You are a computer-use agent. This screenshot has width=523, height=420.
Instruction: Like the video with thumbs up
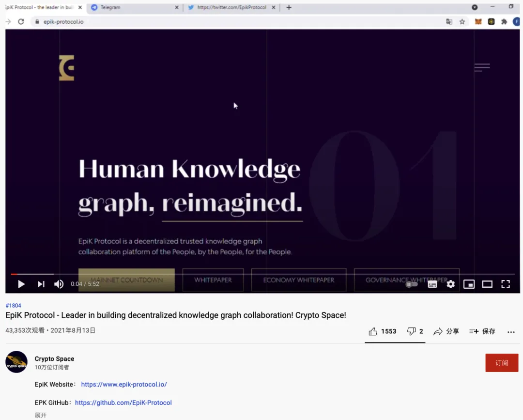[x=382, y=331]
